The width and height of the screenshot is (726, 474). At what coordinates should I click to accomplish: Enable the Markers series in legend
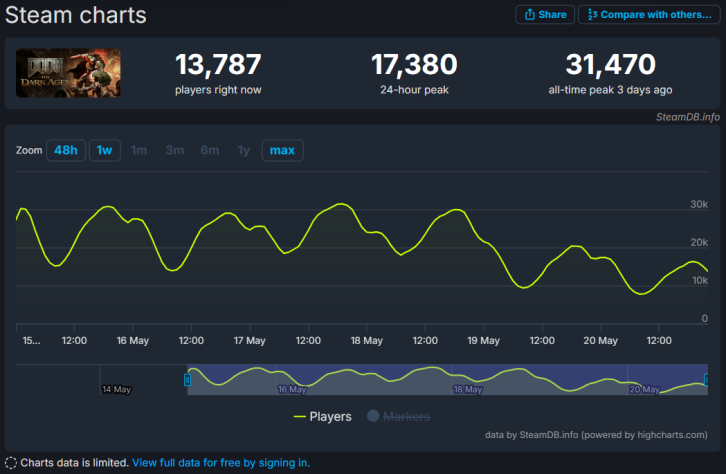click(399, 417)
